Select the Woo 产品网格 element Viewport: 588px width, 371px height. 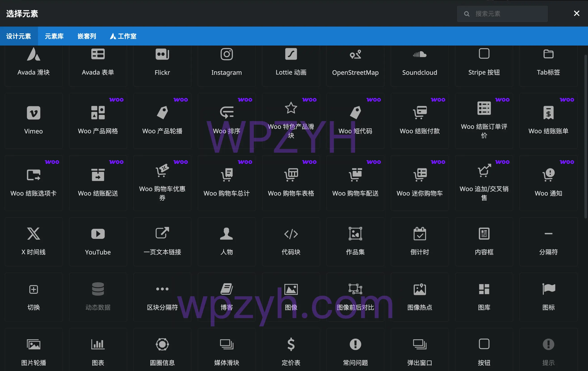coord(98,121)
